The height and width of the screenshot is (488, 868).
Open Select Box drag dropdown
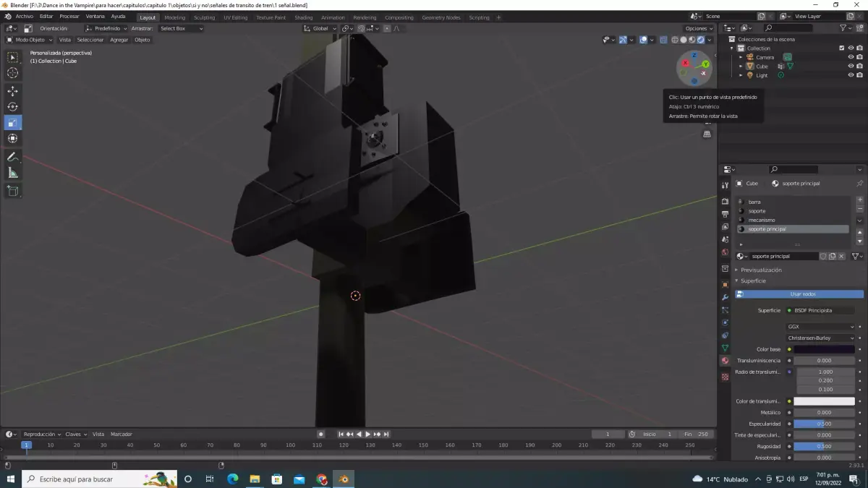(x=180, y=28)
